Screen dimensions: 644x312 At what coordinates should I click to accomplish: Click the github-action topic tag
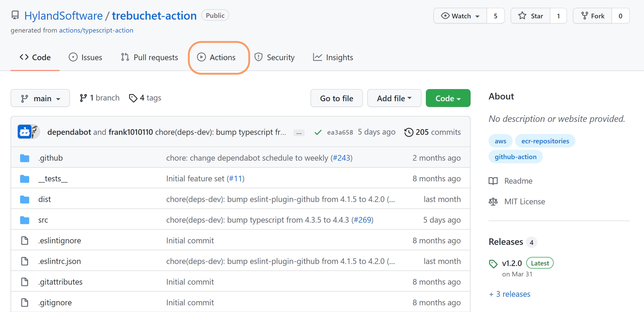[515, 157]
